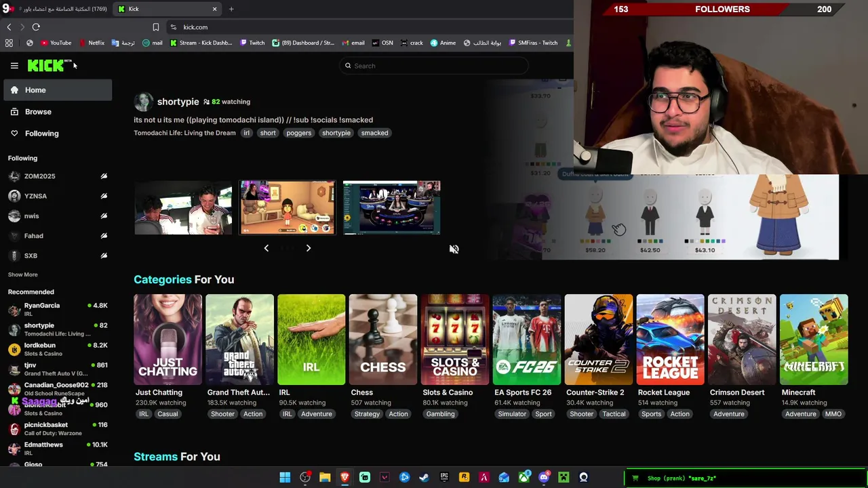Select the 'smacked' stream tag

tap(374, 133)
